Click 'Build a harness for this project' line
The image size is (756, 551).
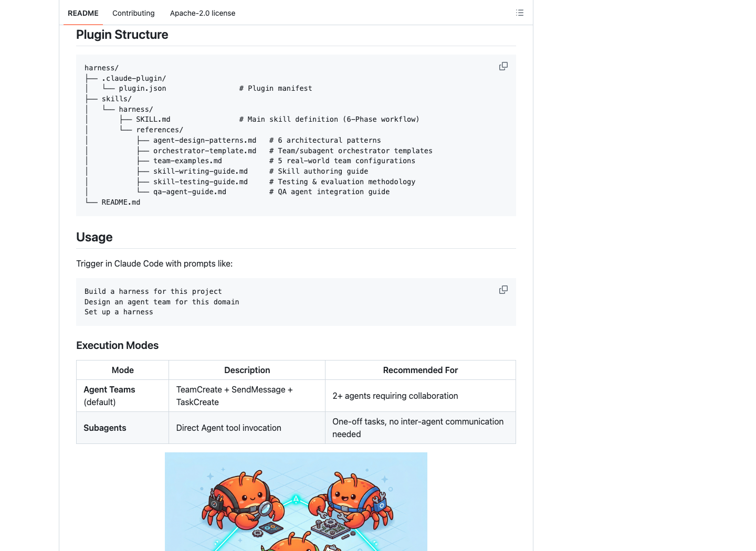click(153, 291)
